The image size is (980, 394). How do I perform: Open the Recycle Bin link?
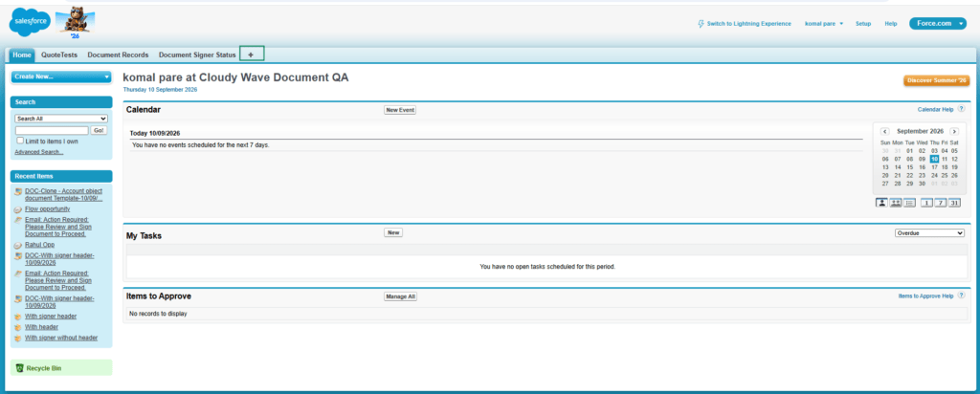44,368
